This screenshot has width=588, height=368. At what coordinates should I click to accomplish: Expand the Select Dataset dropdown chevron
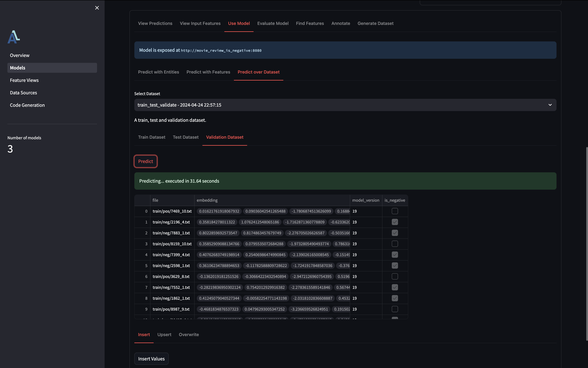pos(550,105)
